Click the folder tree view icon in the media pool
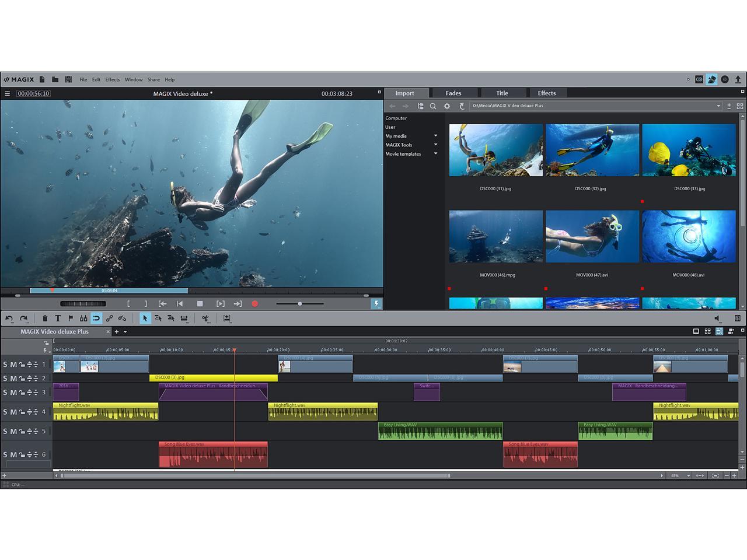 (x=420, y=106)
